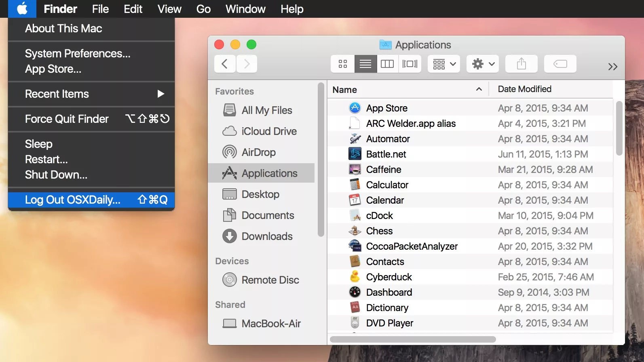Select the Chess piece icon
Viewport: 644px width, 362px height.
pyautogui.click(x=355, y=231)
